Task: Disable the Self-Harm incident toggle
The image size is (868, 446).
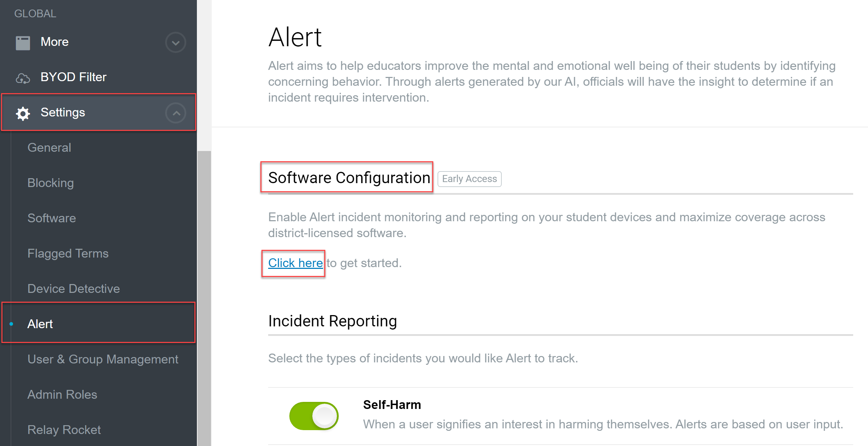Action: click(x=313, y=416)
